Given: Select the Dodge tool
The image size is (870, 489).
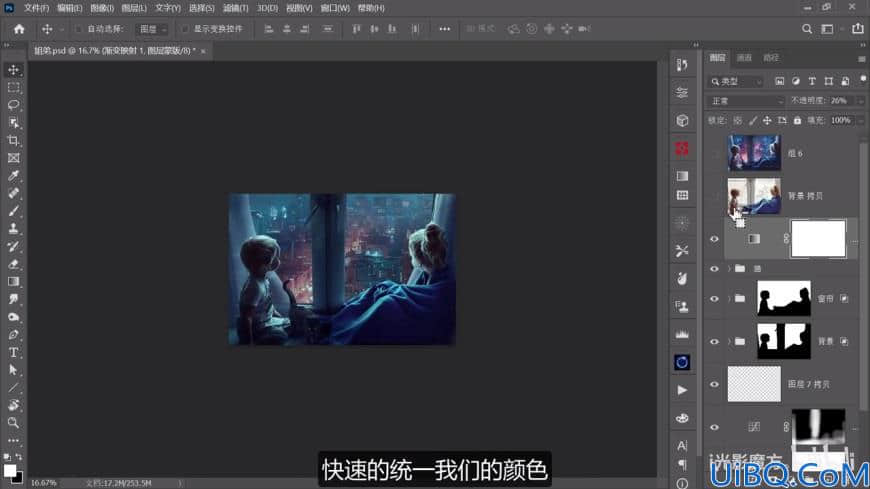Looking at the screenshot, I should point(13,317).
